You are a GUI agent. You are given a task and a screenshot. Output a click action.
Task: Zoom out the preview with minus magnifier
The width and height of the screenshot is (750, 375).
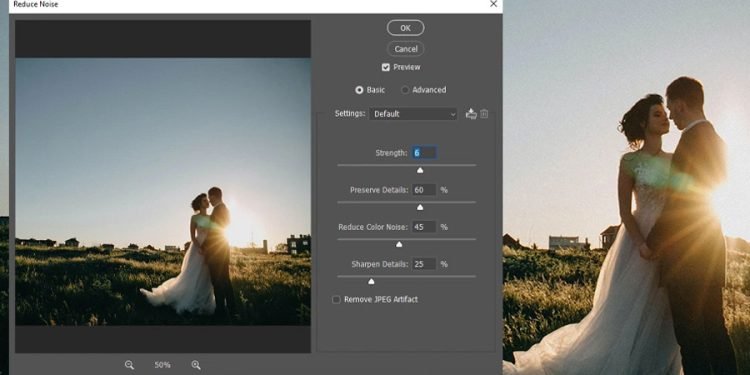click(129, 365)
